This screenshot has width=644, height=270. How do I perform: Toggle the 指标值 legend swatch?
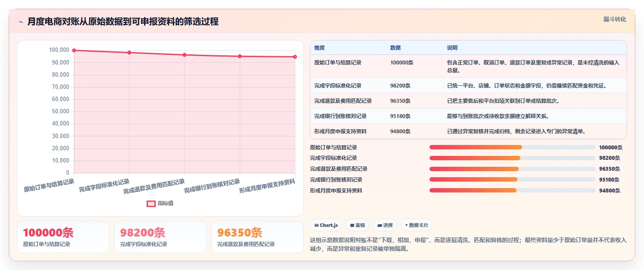(x=151, y=203)
